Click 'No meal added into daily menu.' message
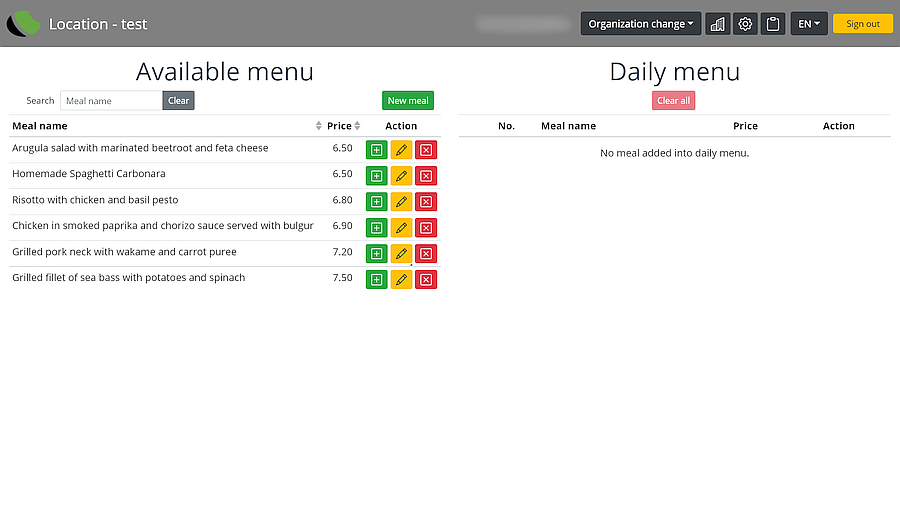900x506 pixels. [x=674, y=153]
